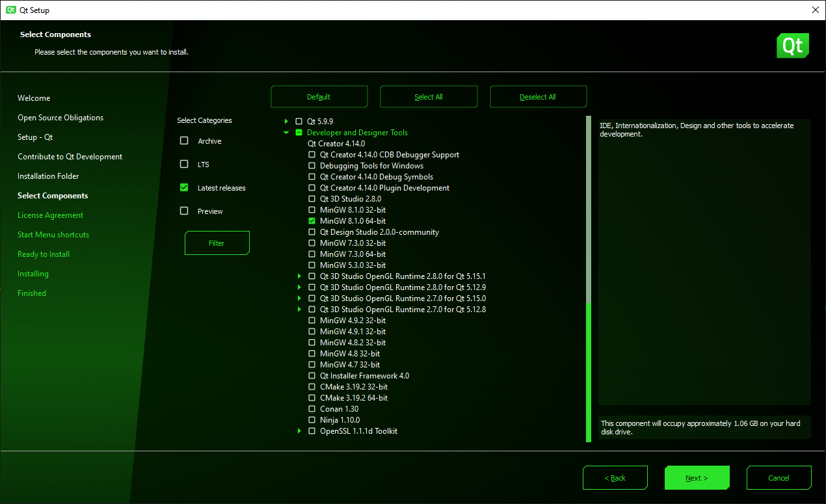Expand OpenGL Runtime 2.8.0 for Qt 5.12.9 arrow

click(x=299, y=287)
